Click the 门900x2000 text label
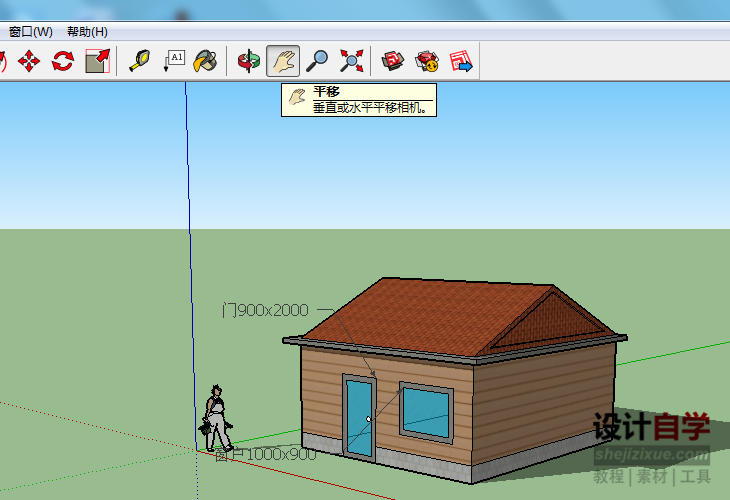730x500 pixels. 266,310
